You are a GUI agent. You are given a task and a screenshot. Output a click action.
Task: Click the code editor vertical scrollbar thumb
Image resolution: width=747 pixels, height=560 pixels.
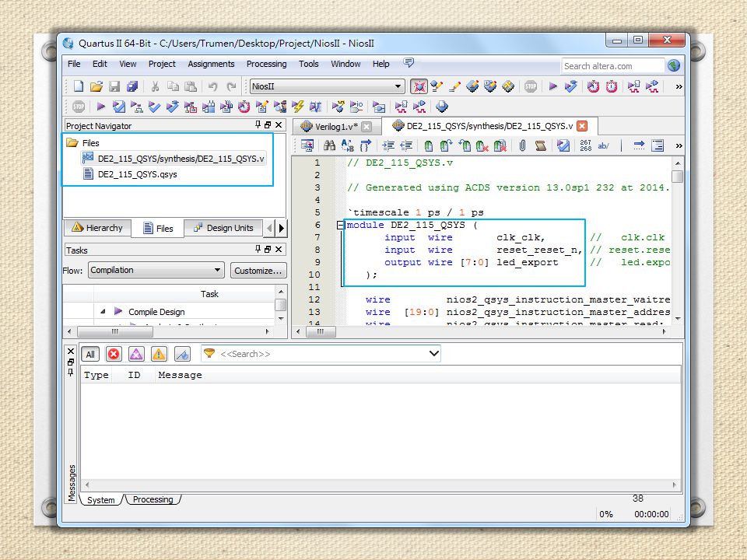pos(677,177)
